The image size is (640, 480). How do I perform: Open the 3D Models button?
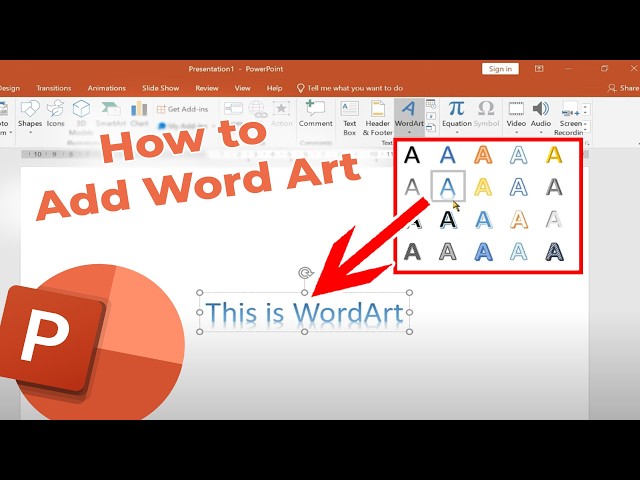coord(81,117)
